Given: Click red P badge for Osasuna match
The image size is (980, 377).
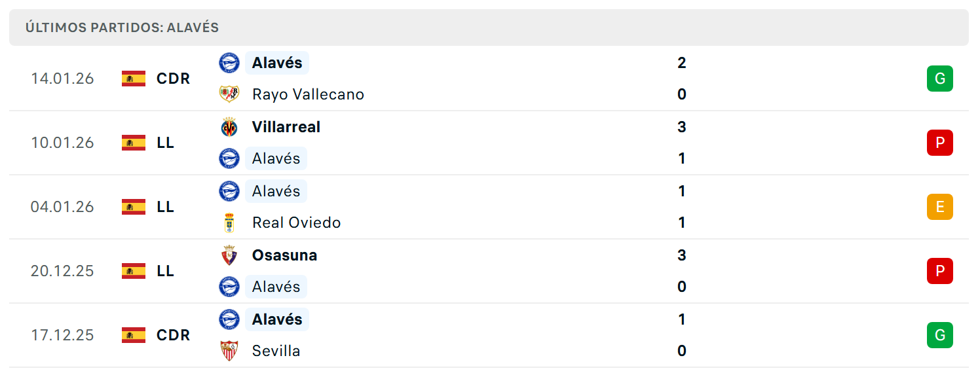Looking at the screenshot, I should click(940, 271).
